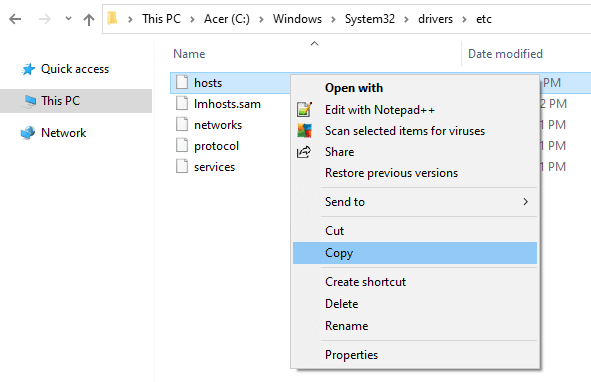Expand chevron after Windows breadcrumb
The height and width of the screenshot is (382, 591).
pyautogui.click(x=333, y=19)
